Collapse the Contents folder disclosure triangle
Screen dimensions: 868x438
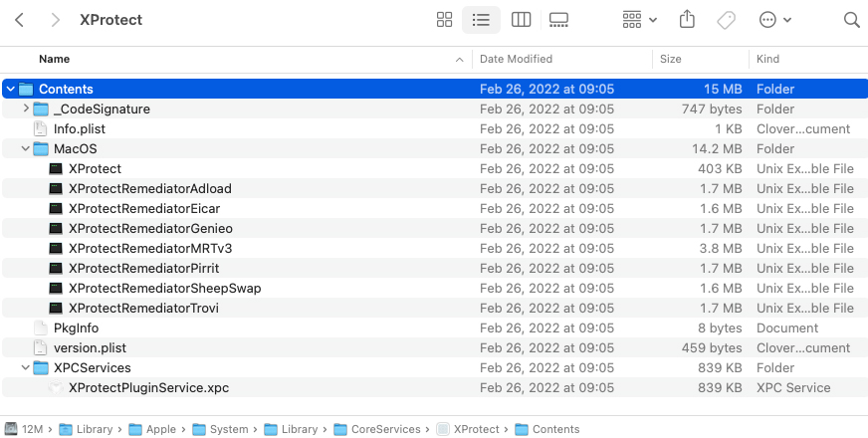11,89
